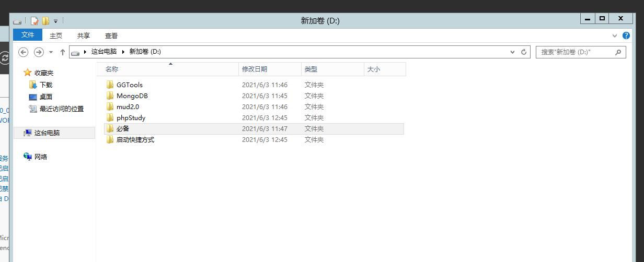Open the recent locations dropdown arrow

pyautogui.click(x=51, y=52)
